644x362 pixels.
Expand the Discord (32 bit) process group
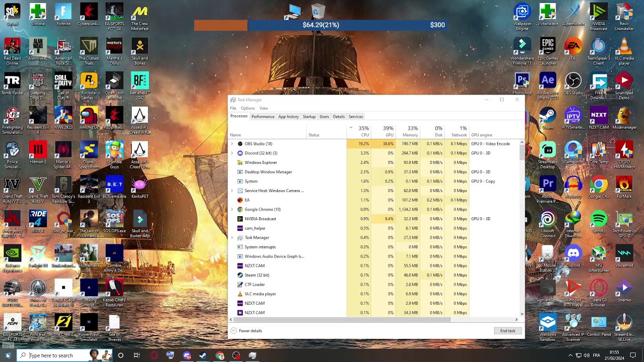click(232, 153)
